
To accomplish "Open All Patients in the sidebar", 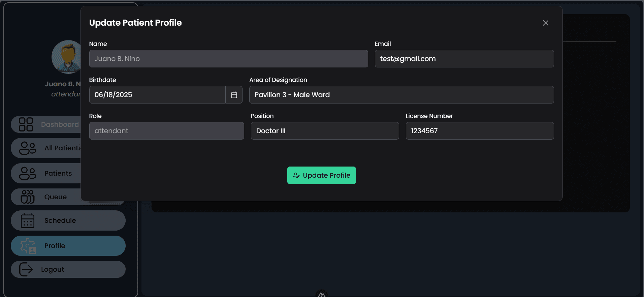I will point(46,148).
